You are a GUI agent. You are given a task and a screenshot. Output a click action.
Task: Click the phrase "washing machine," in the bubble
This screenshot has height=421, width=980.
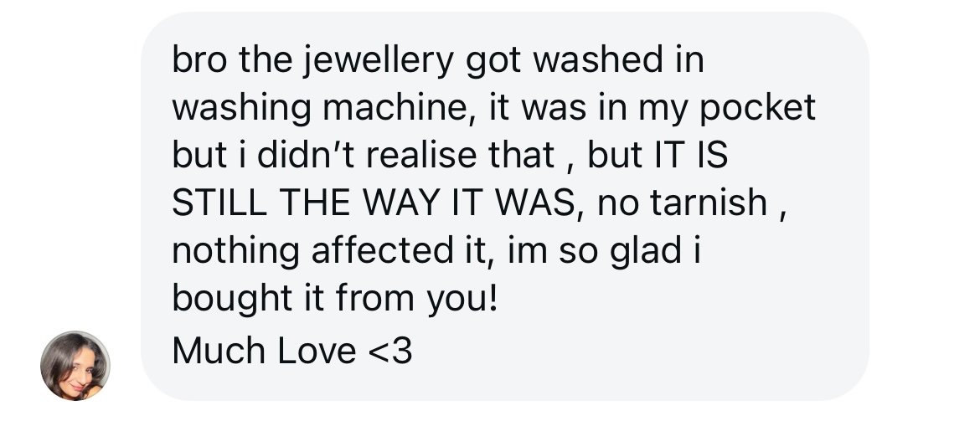tap(319, 109)
